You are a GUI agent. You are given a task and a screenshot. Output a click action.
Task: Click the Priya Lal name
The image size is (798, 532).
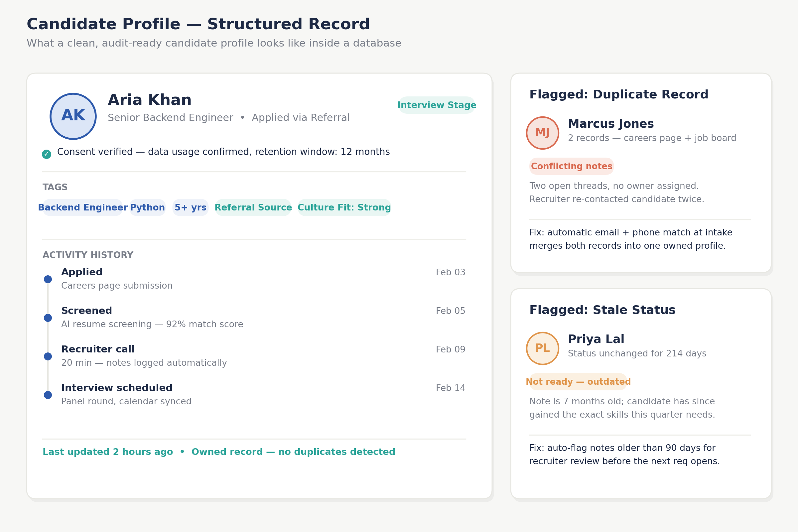(x=596, y=339)
